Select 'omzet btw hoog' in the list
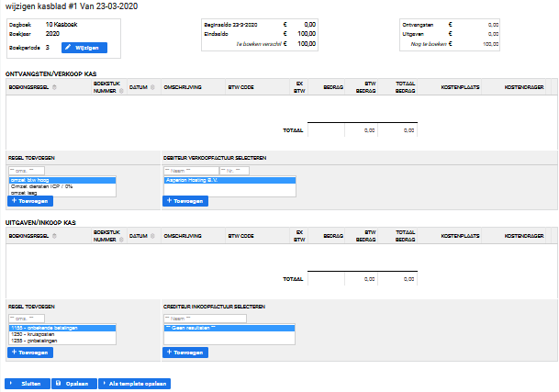Screen dimensions: 559x392 (x=62, y=180)
